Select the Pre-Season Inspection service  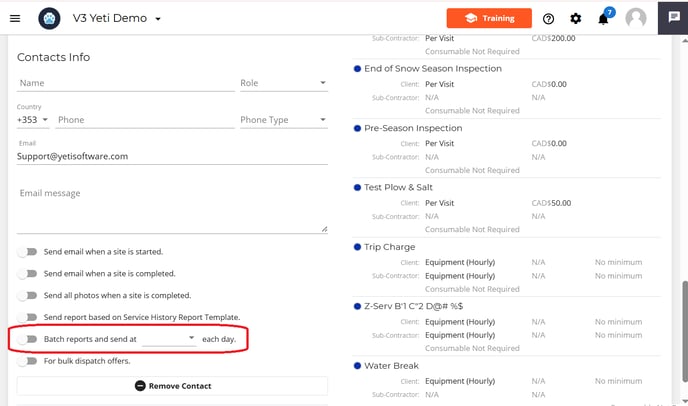coord(413,128)
